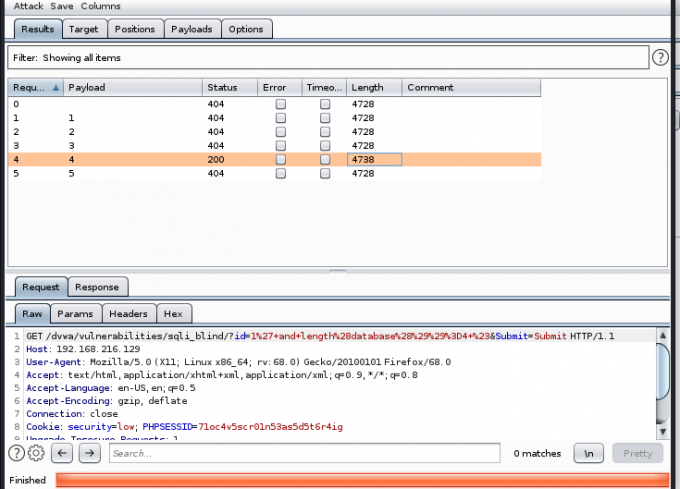Open the Attack menu
Image resolution: width=680 pixels, height=489 pixels.
[x=28, y=6]
